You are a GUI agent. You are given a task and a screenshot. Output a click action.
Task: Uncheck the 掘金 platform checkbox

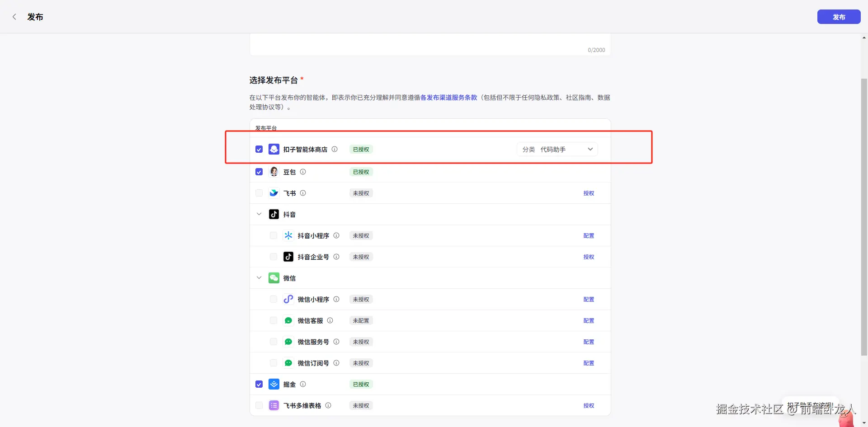259,384
